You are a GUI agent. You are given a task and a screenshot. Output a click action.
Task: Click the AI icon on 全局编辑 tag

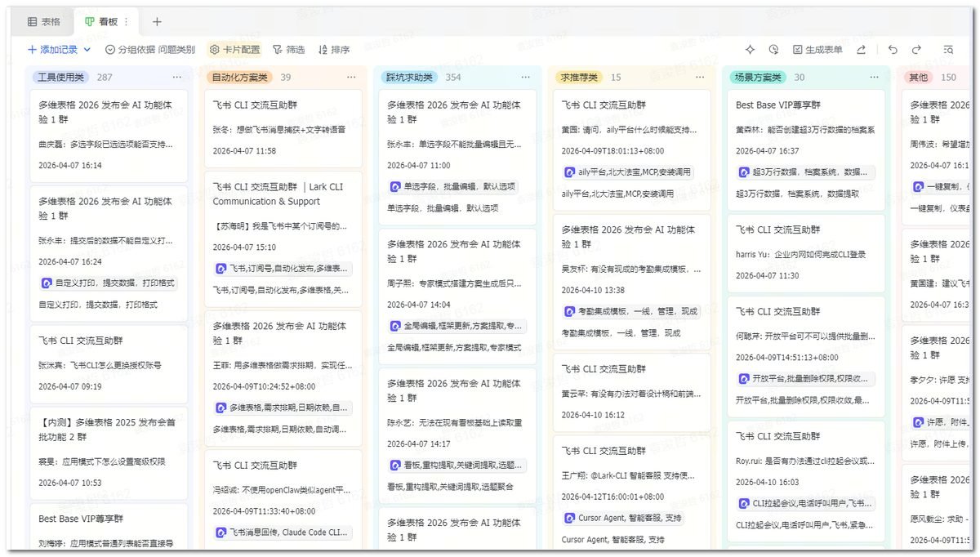pyautogui.click(x=395, y=326)
